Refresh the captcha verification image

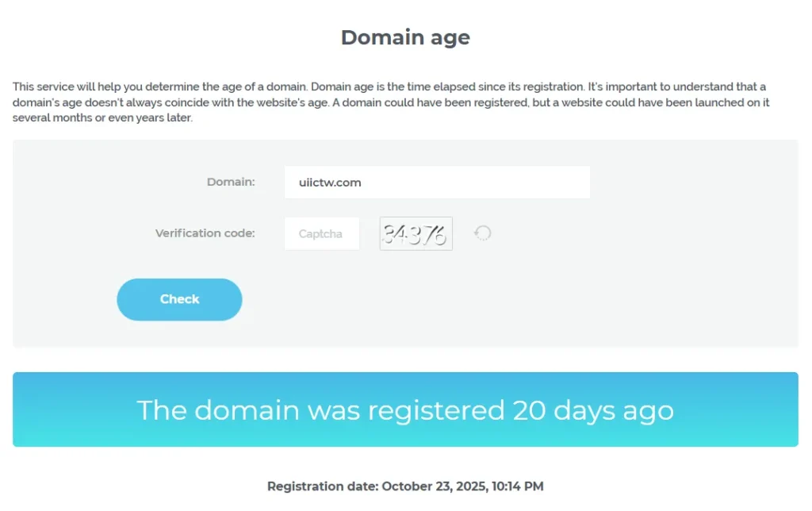pos(482,233)
